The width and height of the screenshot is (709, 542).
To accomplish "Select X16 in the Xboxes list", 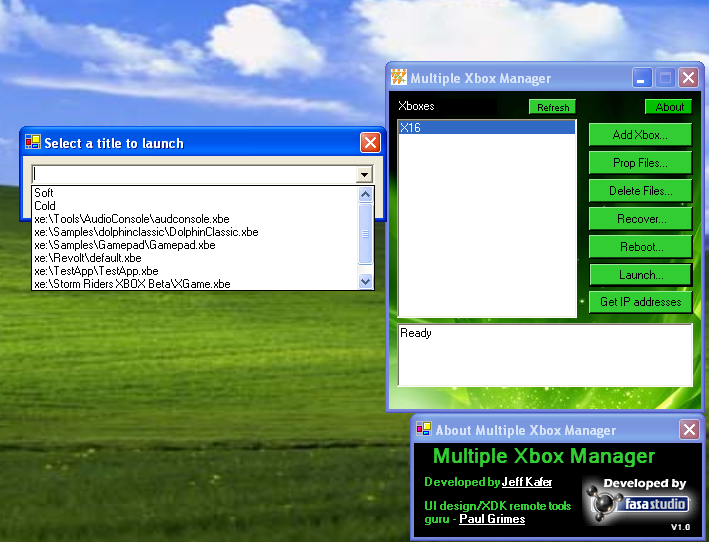I will pyautogui.click(x=487, y=127).
